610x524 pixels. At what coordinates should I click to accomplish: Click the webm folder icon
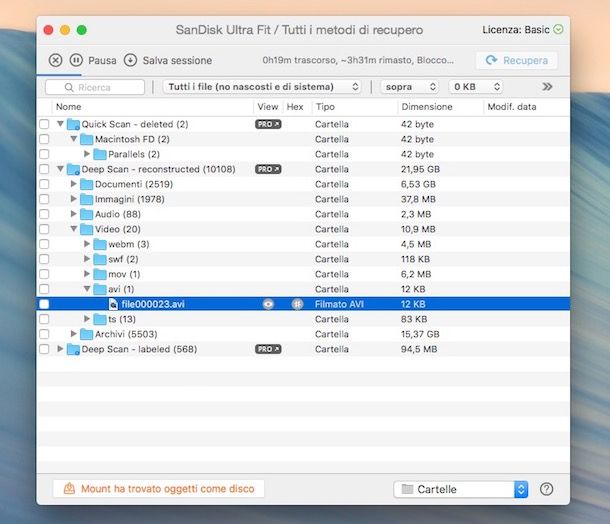100,244
